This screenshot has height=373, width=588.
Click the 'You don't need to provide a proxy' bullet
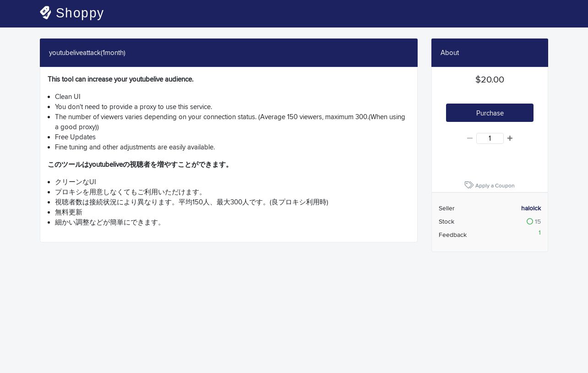(x=134, y=107)
